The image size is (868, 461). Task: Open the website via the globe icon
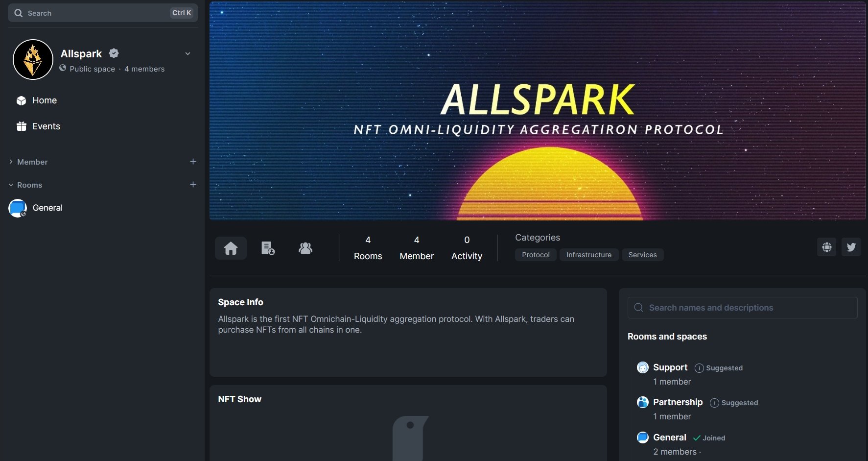[826, 247]
